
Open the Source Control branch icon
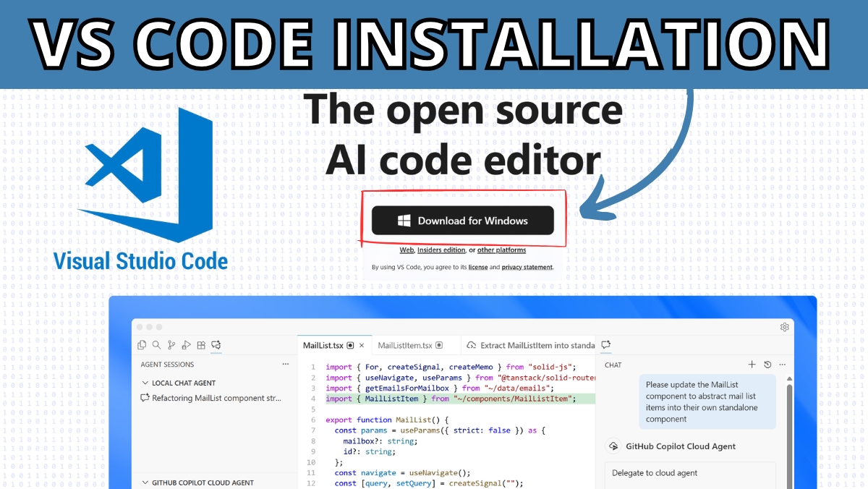171,346
